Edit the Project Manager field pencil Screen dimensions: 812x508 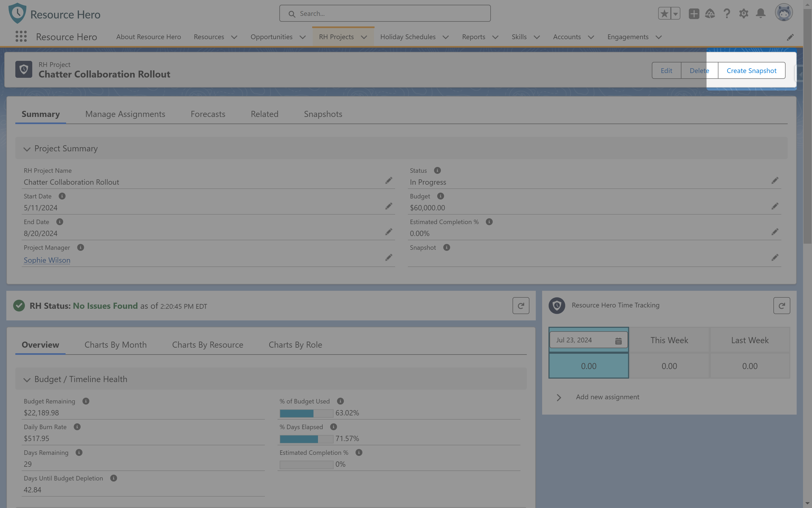pyautogui.click(x=389, y=258)
